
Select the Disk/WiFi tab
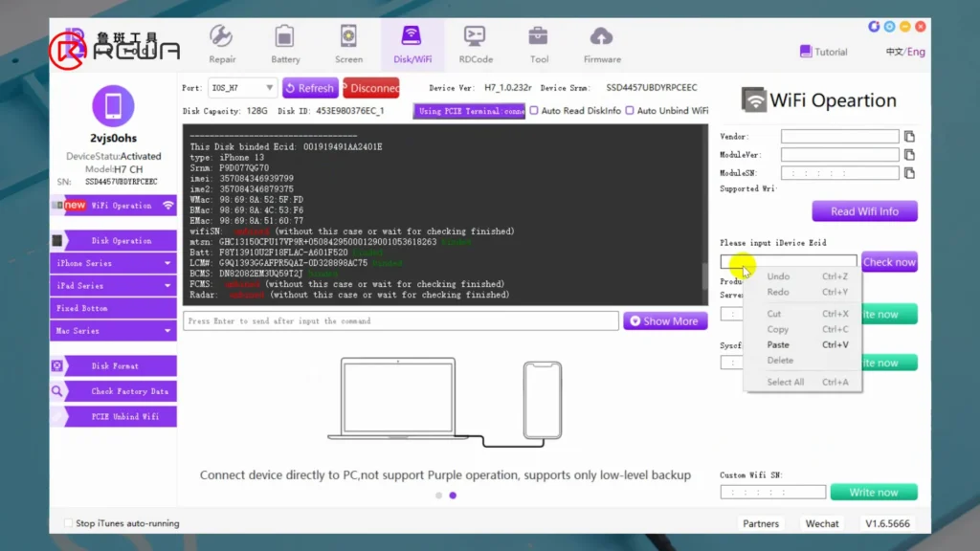[x=412, y=44]
